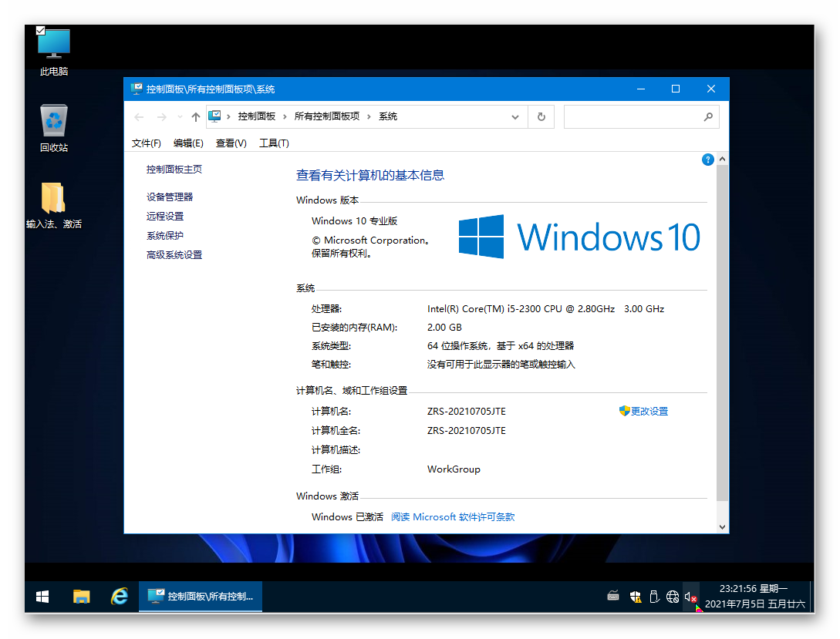This screenshot has height=639, width=840.
Task: Select the computer name ZRS-20210705JTE value
Action: 467,411
